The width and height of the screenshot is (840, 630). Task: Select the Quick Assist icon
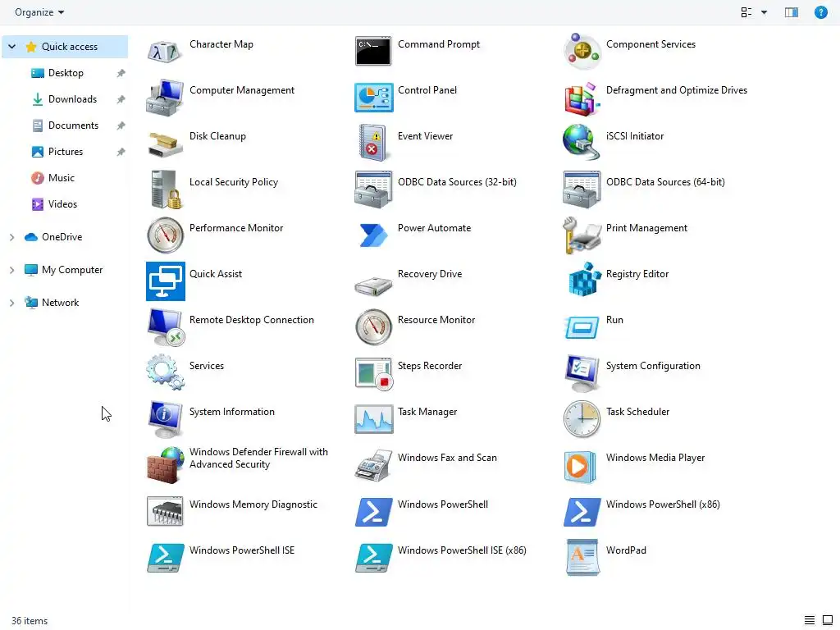165,281
